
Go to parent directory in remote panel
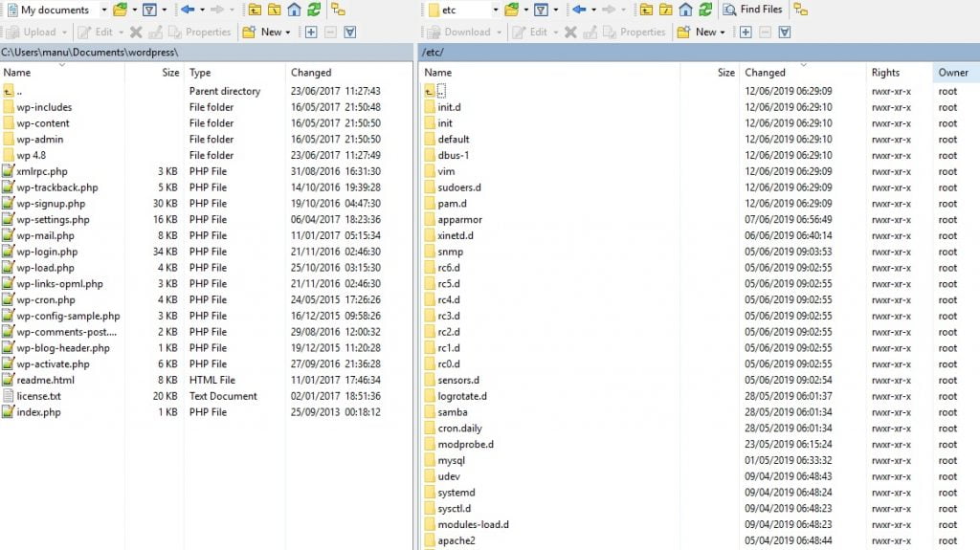pos(646,10)
